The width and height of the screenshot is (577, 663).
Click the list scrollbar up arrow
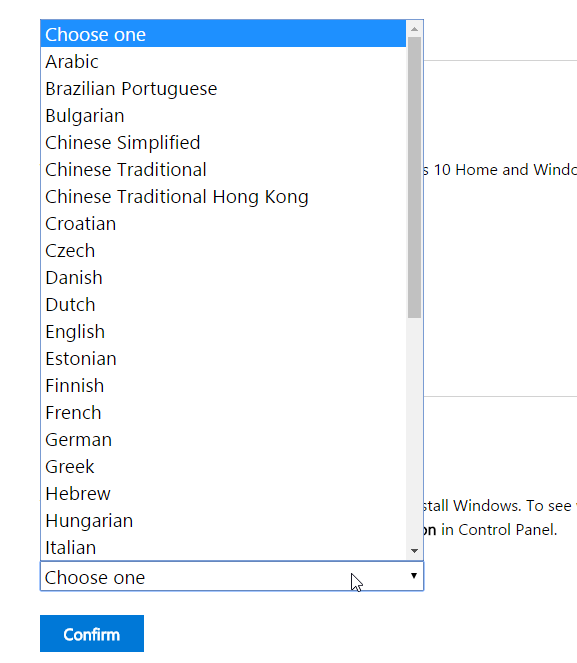click(414, 29)
